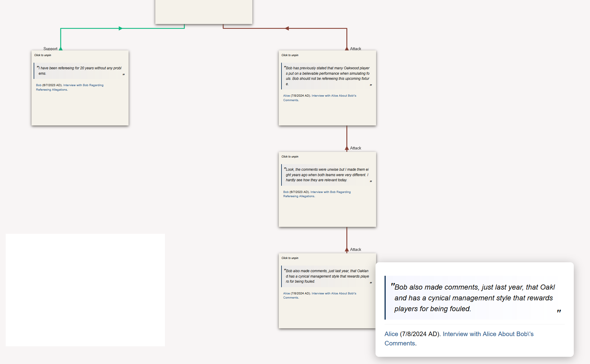This screenshot has height=364, width=590.
Task: Click the black minimap panel
Action: click(85, 290)
